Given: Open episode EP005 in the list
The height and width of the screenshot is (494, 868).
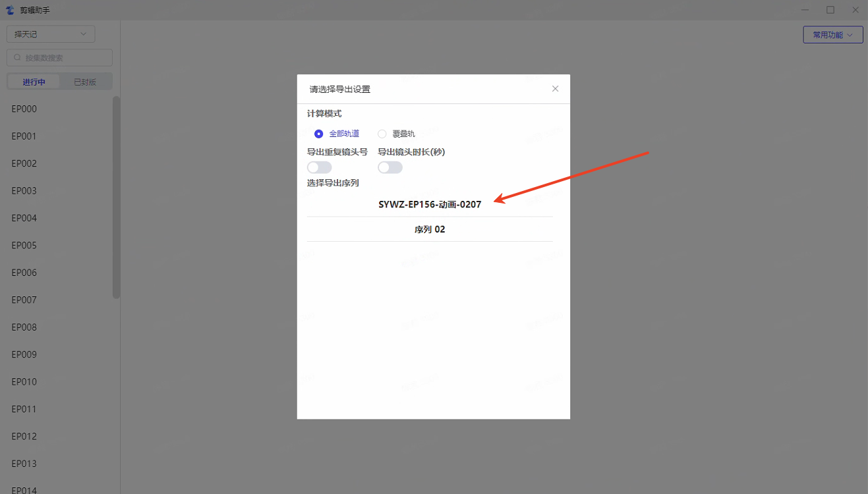Looking at the screenshot, I should (x=24, y=246).
